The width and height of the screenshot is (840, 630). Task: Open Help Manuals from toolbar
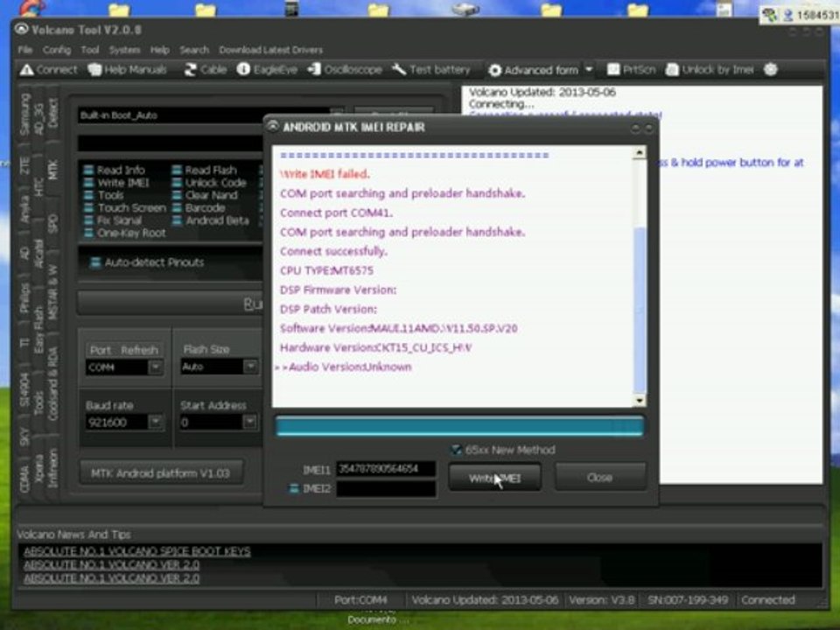128,70
